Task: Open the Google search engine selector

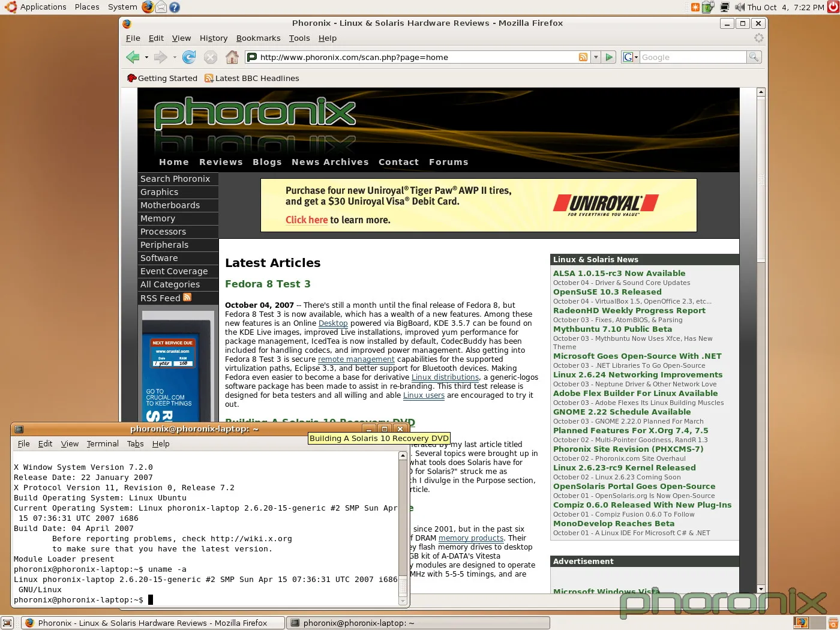Action: click(x=630, y=57)
